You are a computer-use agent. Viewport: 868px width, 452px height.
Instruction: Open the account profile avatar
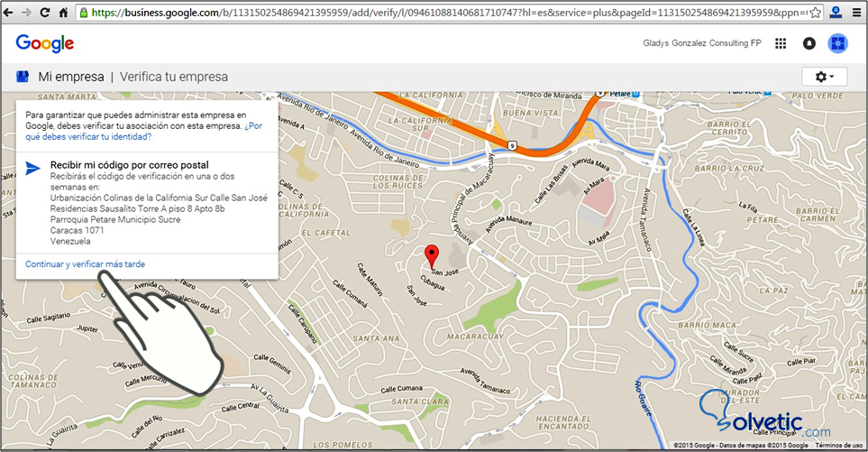(837, 43)
